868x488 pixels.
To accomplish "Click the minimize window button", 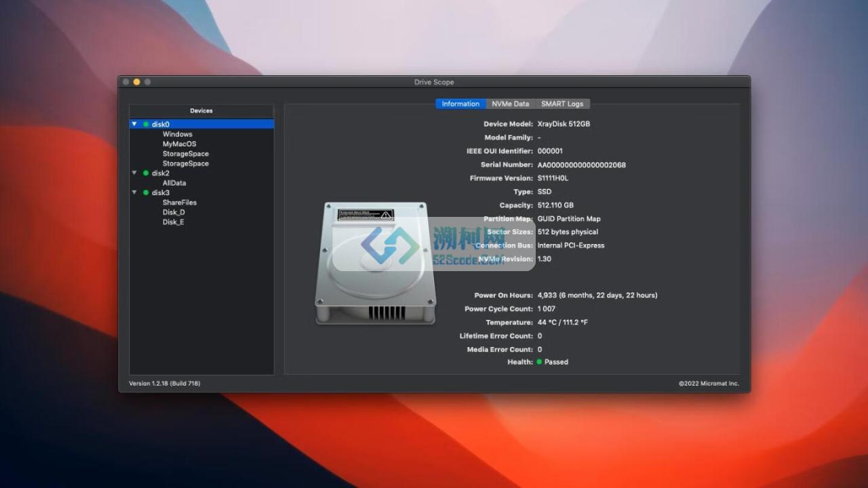I will click(x=136, y=82).
